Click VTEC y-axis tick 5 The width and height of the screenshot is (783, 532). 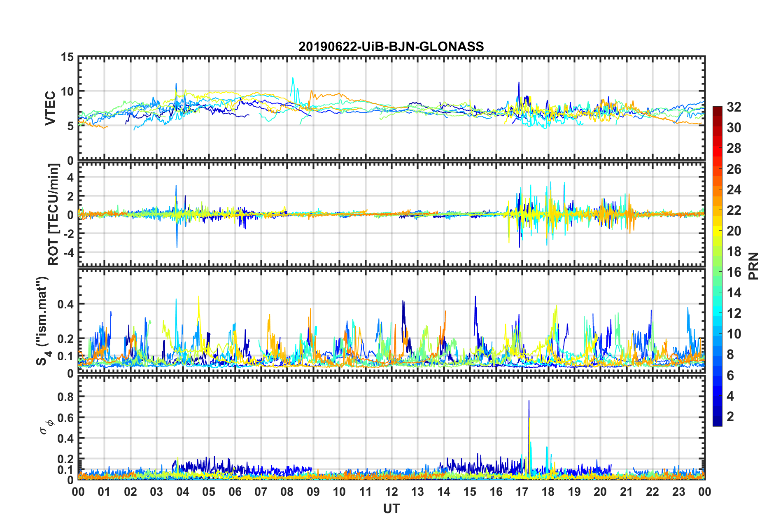[70, 126]
